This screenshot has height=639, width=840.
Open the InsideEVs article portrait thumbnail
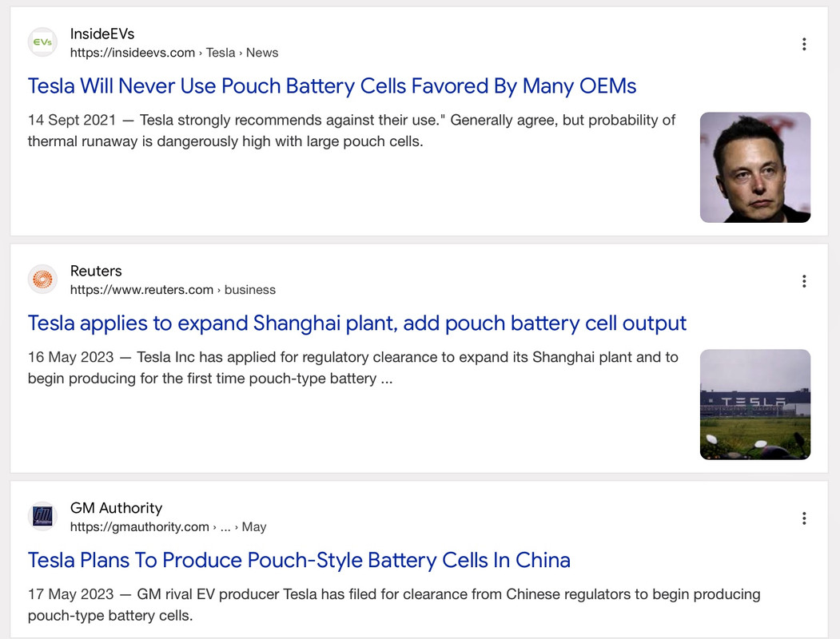tap(754, 168)
